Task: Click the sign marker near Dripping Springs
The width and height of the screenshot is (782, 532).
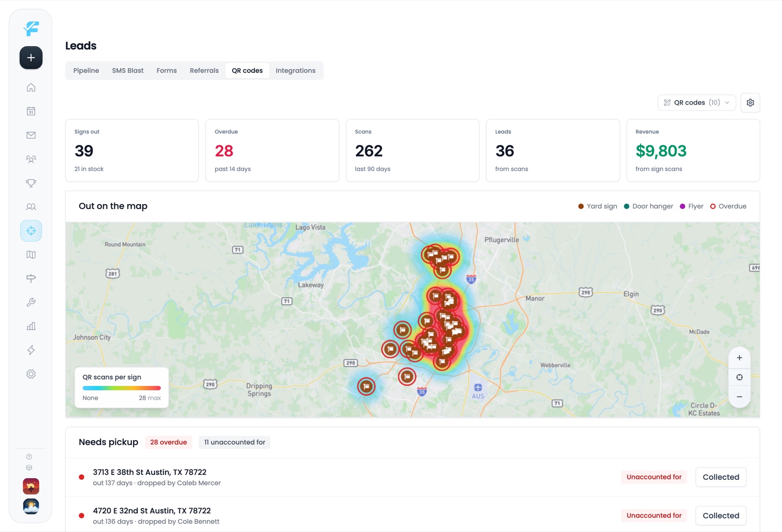Action: pyautogui.click(x=366, y=387)
